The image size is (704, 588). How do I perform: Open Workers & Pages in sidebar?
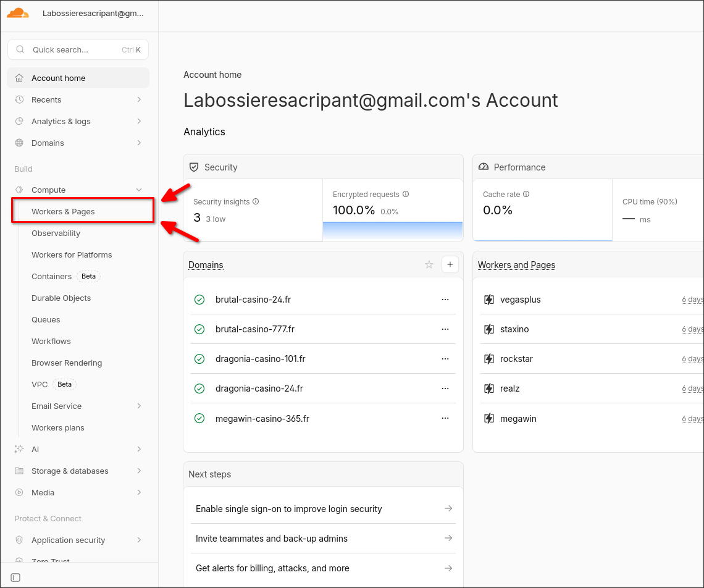[63, 212]
